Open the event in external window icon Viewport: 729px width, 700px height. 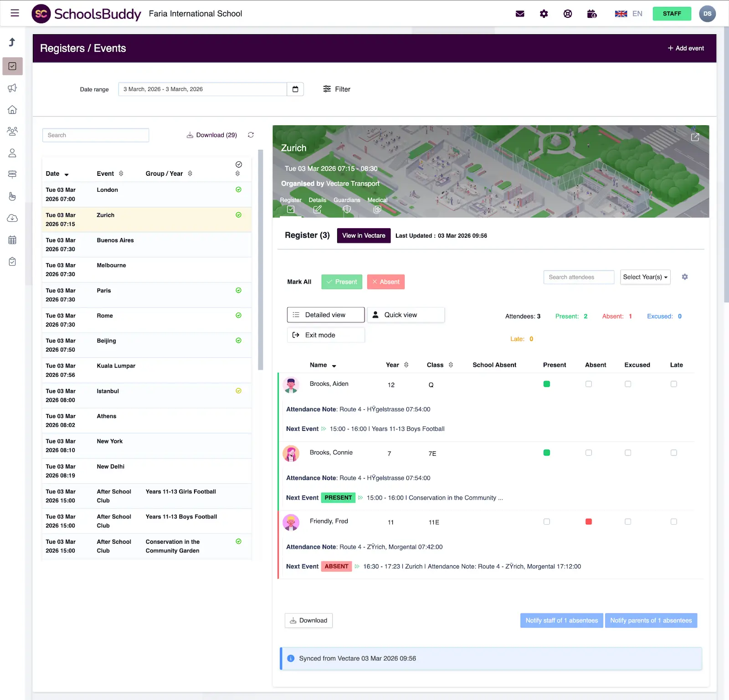tap(695, 137)
